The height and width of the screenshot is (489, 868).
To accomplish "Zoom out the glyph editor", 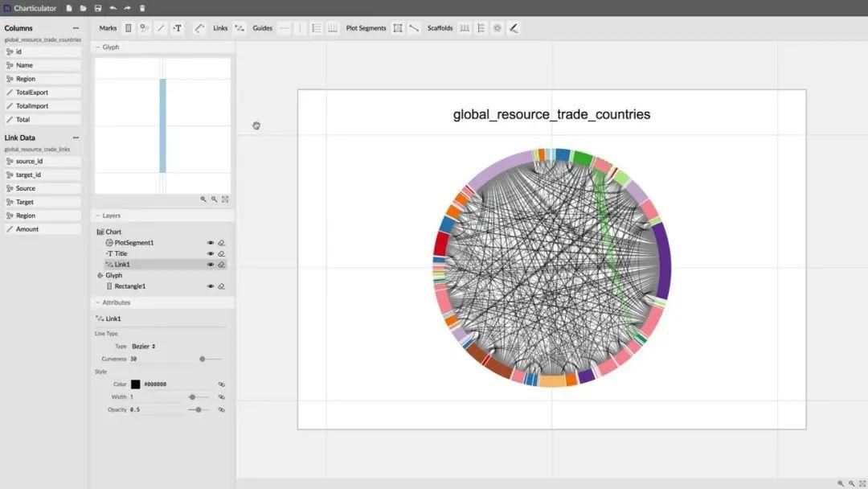I will [x=215, y=199].
